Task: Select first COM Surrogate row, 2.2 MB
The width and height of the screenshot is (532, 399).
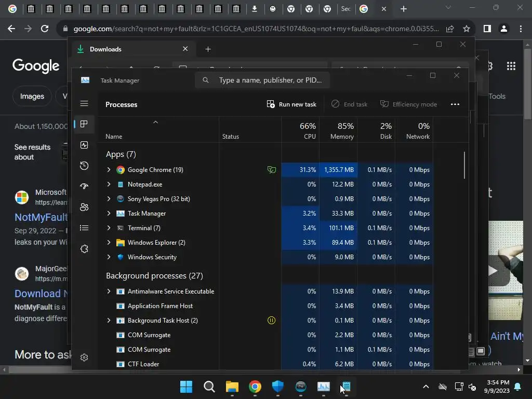Action: [265, 335]
